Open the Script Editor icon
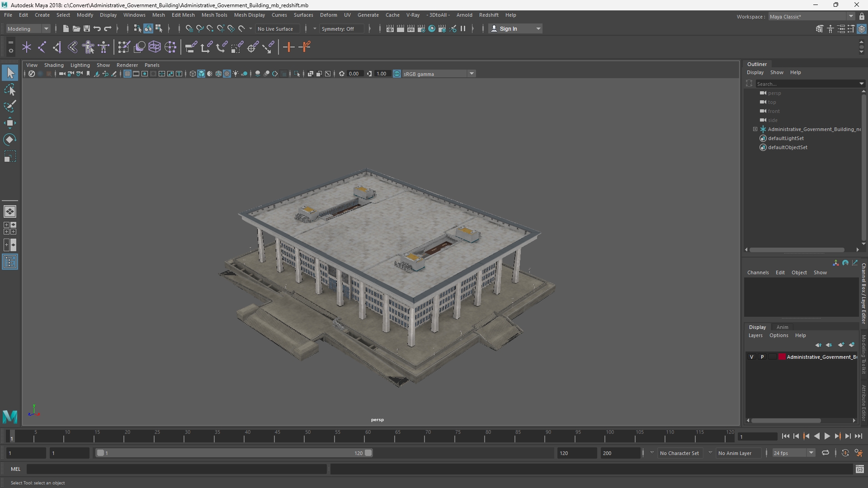Screen dimensions: 868x488 (860, 469)
